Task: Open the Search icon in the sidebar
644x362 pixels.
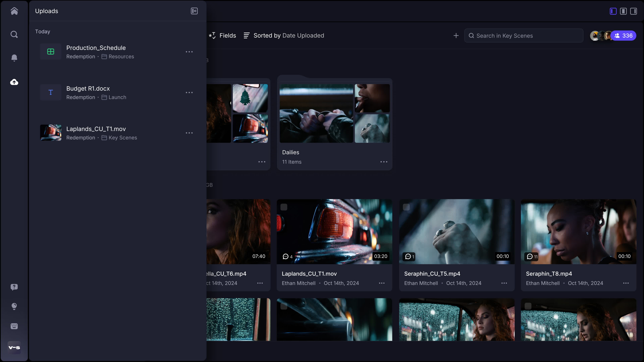Action: pyautogui.click(x=14, y=34)
